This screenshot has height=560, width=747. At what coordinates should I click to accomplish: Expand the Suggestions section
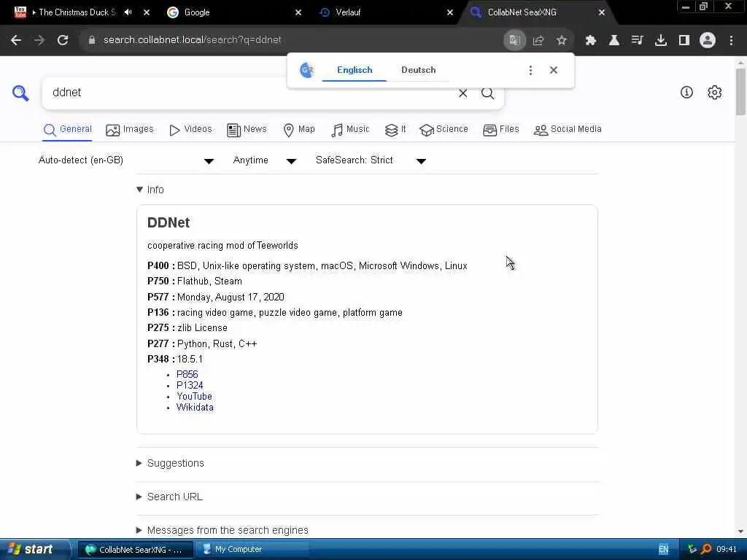click(x=170, y=463)
